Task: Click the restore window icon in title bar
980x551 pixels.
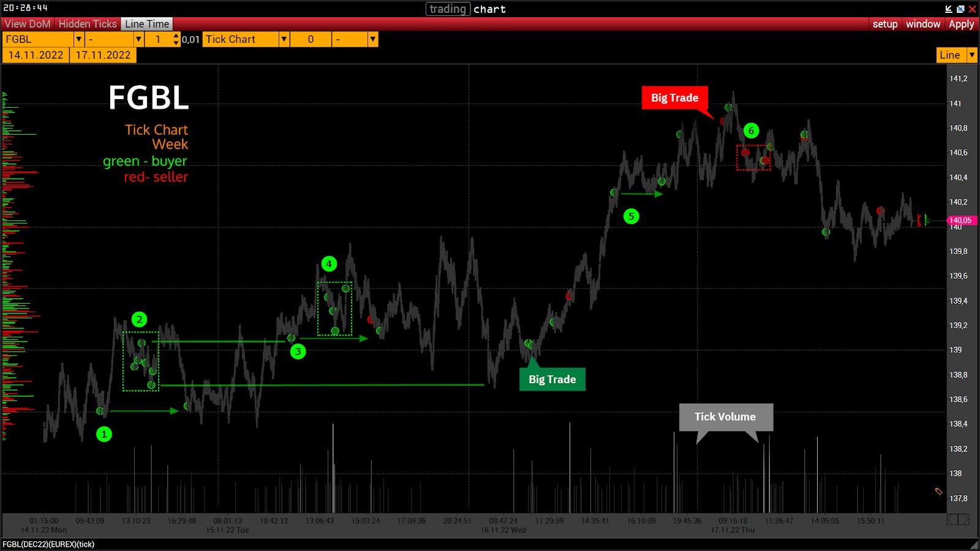Action: (960, 9)
